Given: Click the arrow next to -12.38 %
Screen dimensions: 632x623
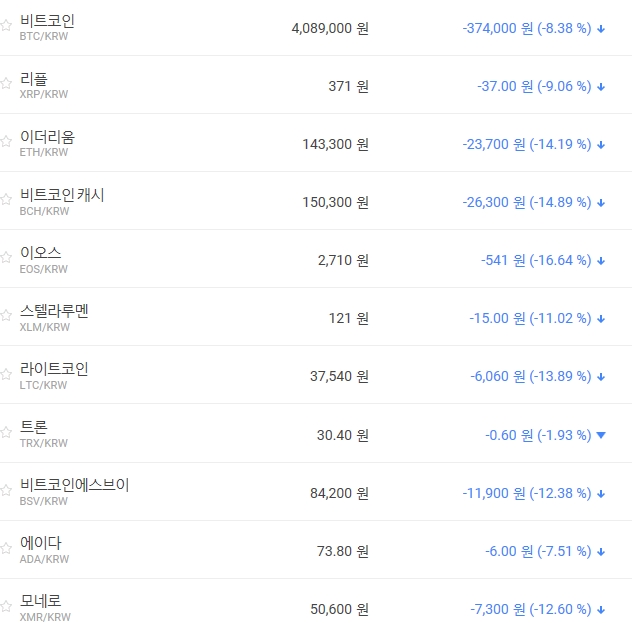Looking at the screenshot, I should pyautogui.click(x=601, y=493).
